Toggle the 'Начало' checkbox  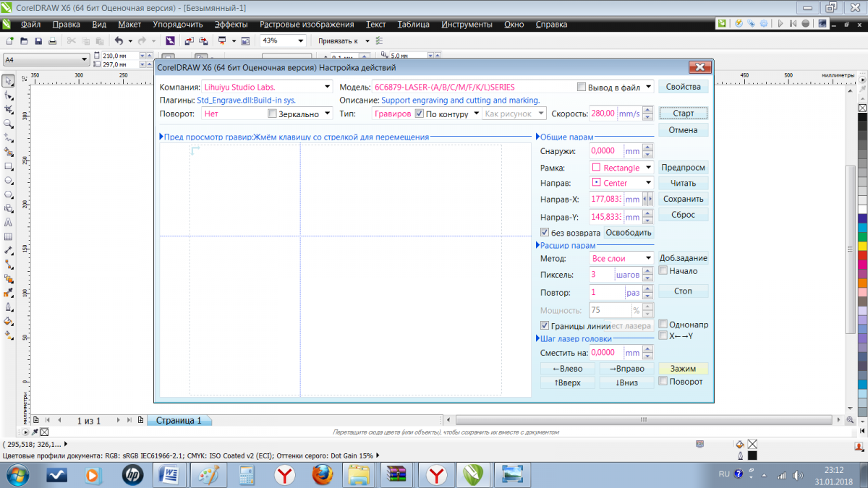tap(663, 271)
